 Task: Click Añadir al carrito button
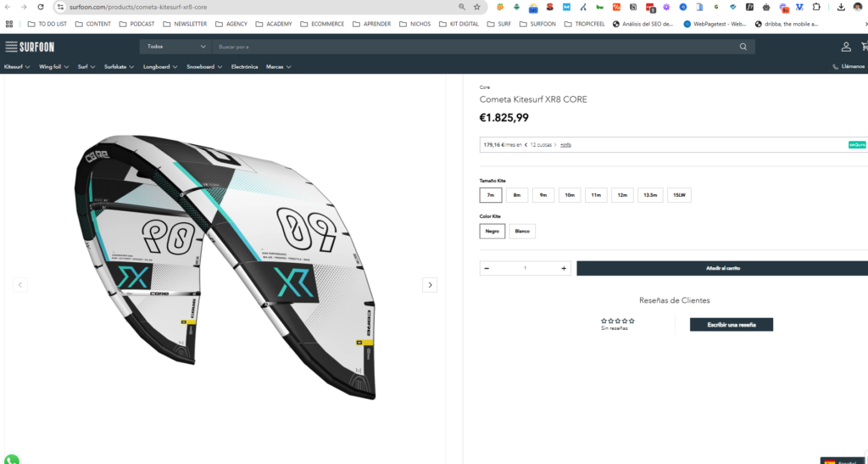[722, 268]
